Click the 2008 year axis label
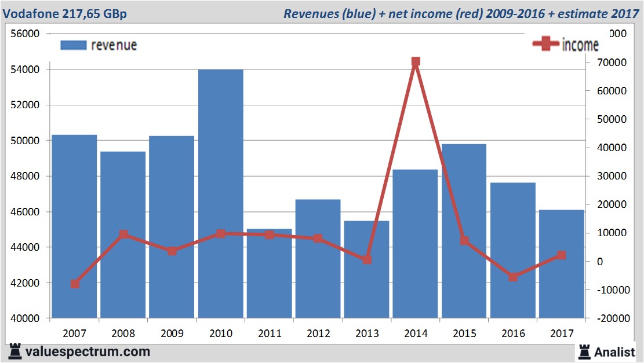Image resolution: width=644 pixels, height=363 pixels. point(123,333)
